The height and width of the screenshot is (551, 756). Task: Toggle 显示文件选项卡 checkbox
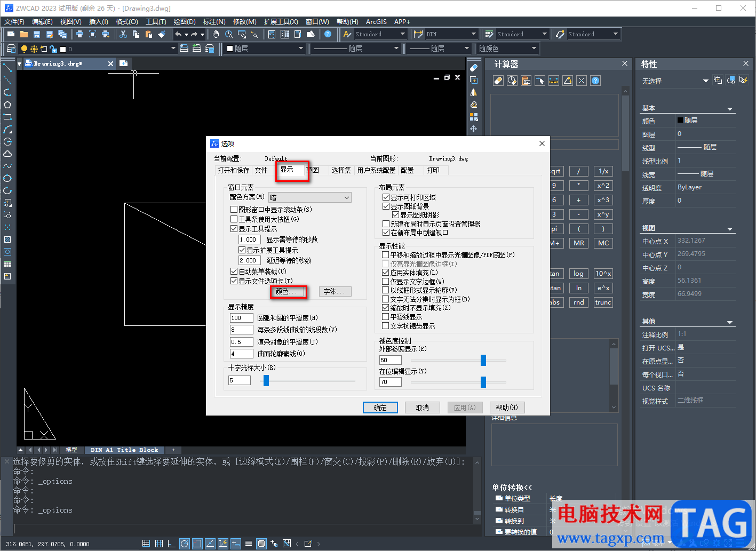(234, 281)
